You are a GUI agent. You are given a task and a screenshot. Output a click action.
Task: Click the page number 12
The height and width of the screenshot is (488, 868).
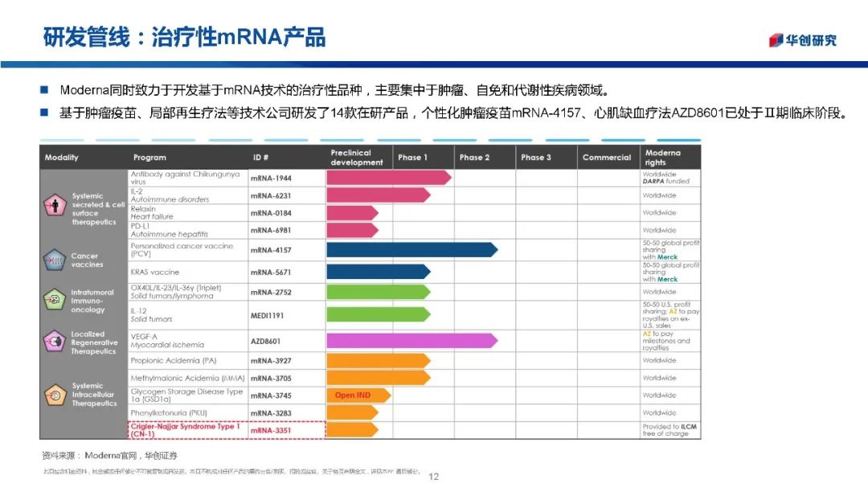[434, 477]
